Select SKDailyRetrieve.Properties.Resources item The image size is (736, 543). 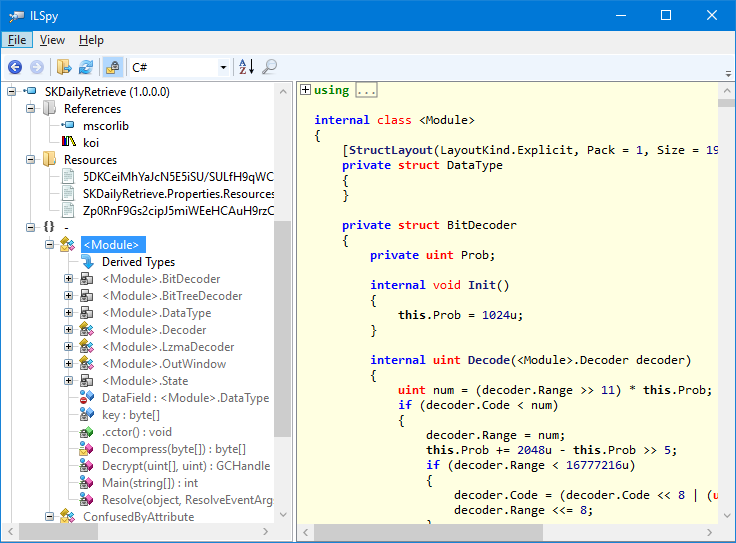pyautogui.click(x=178, y=194)
